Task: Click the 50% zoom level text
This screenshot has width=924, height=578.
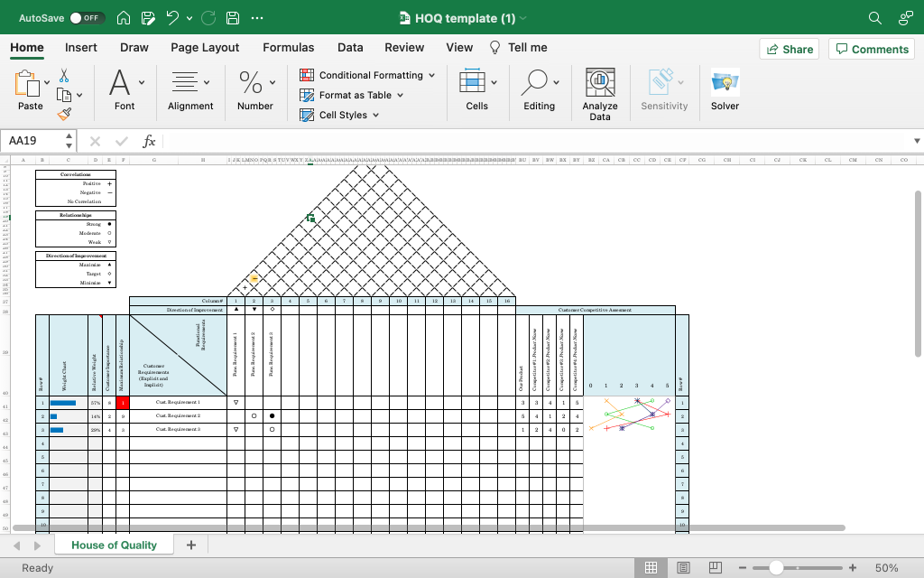Action: tap(886, 568)
